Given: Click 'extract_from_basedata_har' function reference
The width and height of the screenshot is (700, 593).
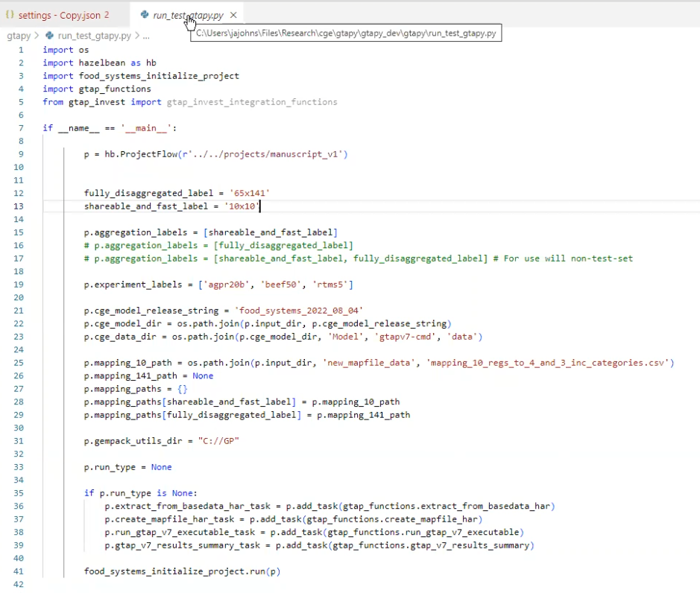Looking at the screenshot, I should (485, 506).
